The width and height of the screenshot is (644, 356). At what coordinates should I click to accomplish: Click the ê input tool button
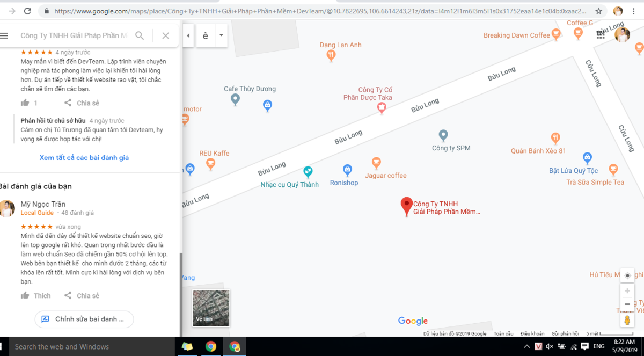click(x=206, y=36)
